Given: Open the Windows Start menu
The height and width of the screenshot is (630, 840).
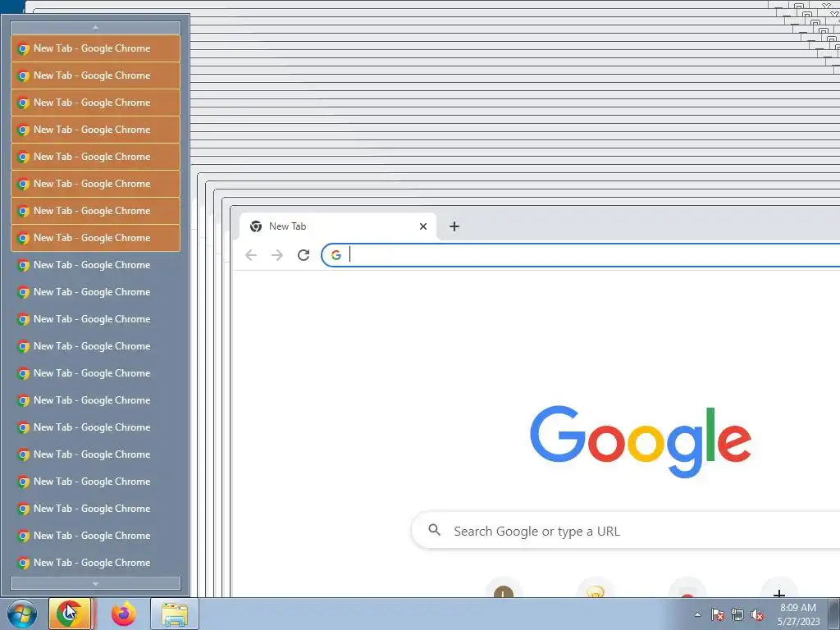Looking at the screenshot, I should [x=22, y=614].
